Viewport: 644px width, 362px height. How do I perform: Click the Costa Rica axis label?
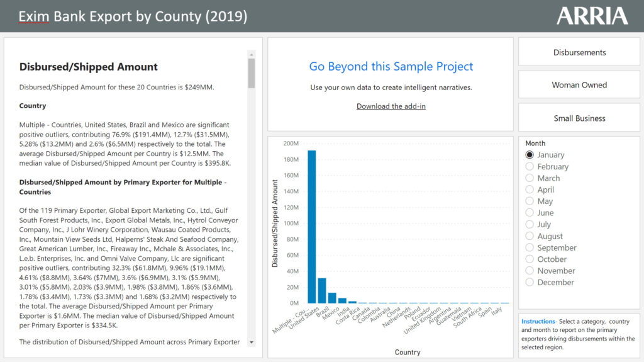pos(347,315)
